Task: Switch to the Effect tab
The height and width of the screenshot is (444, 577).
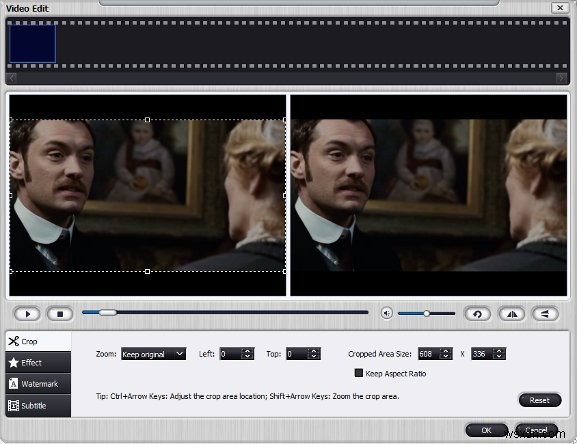Action: coord(38,362)
